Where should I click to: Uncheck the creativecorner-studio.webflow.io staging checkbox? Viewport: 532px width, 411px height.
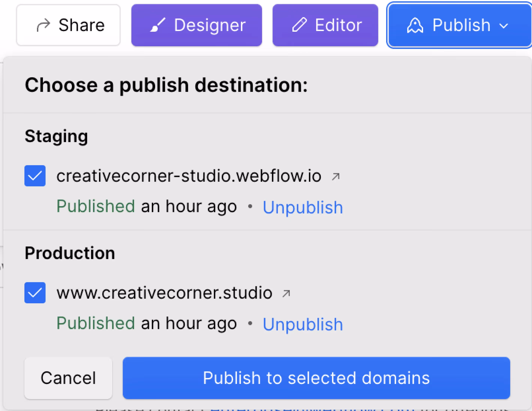[x=35, y=176]
